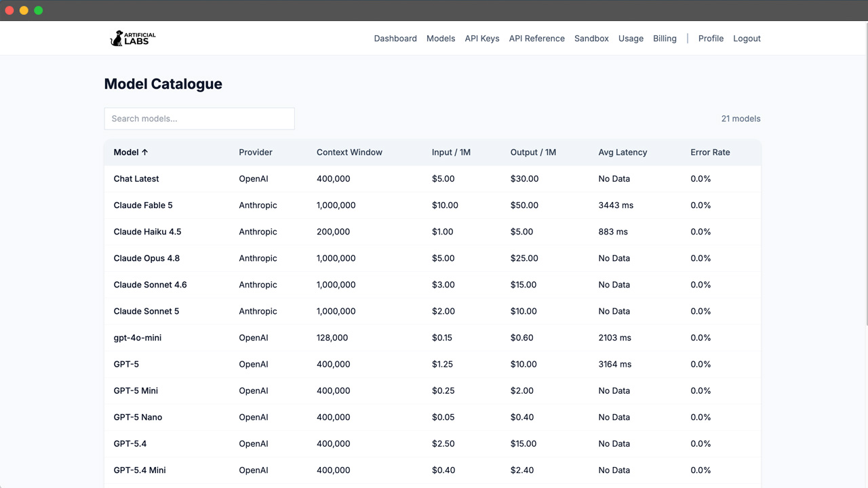Click $0.60 output price
The width and height of the screenshot is (868, 488).
point(522,338)
